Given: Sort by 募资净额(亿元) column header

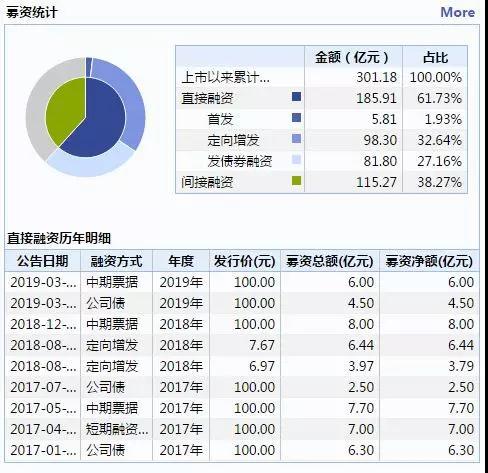Looking at the screenshot, I should (x=429, y=261).
